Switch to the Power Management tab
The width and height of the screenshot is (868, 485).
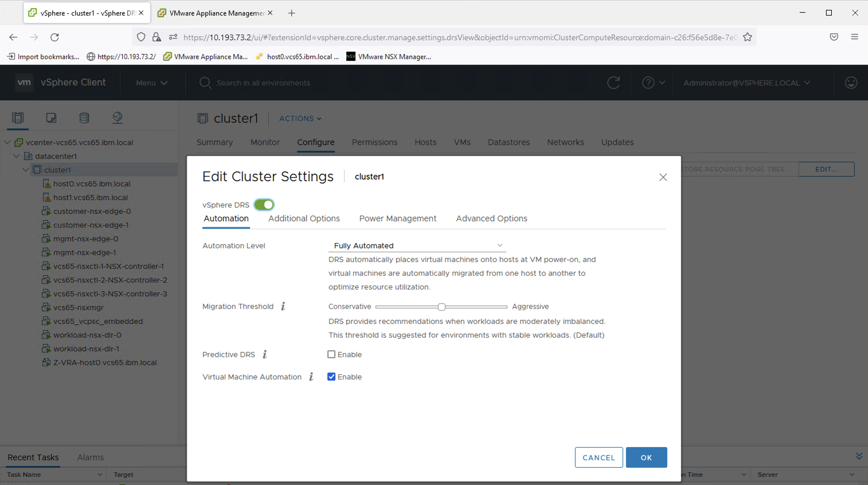(x=398, y=218)
